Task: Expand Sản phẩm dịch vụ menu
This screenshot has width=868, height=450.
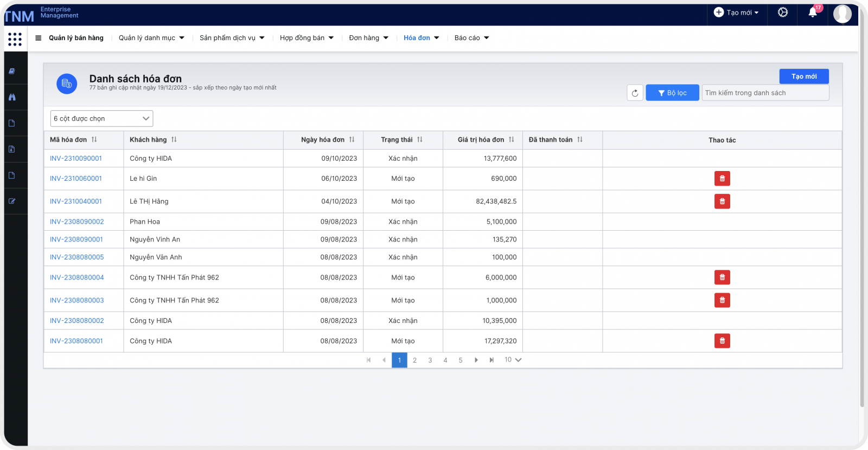Action: pos(232,38)
